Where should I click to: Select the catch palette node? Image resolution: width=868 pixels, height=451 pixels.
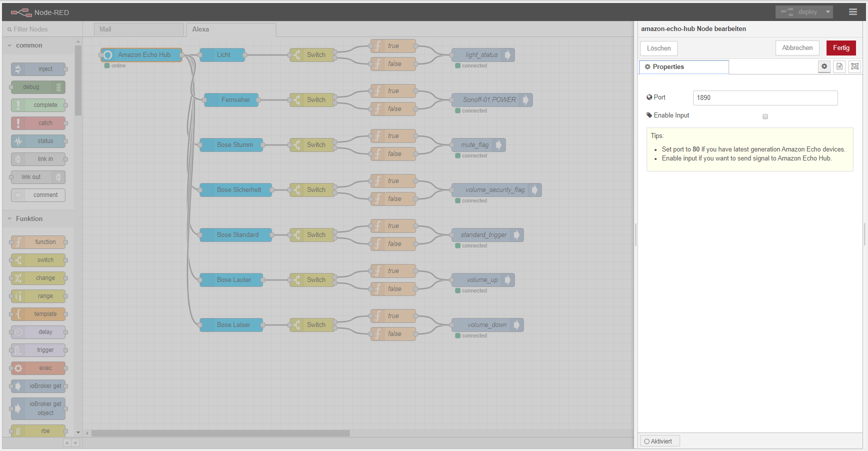(x=38, y=123)
